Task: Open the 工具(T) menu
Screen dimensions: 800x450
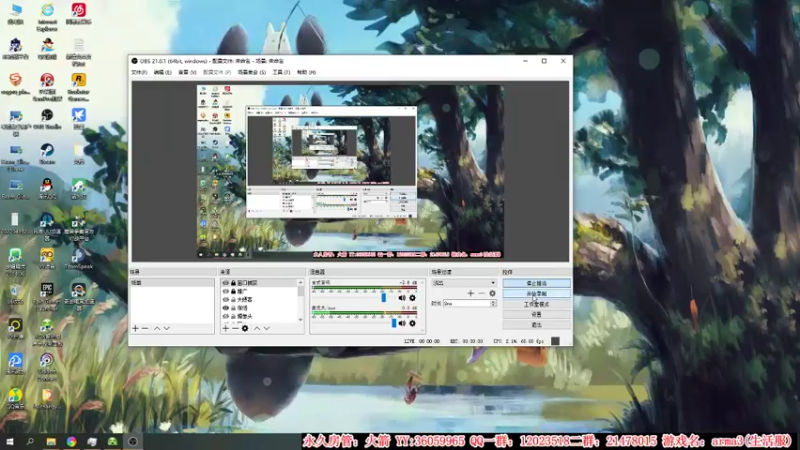Action: pyautogui.click(x=281, y=72)
